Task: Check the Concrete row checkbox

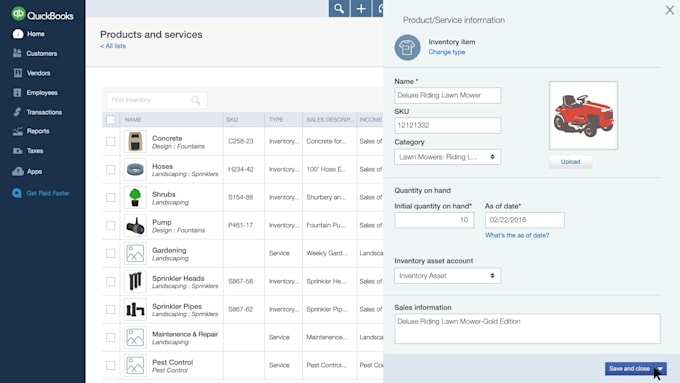Action: tap(111, 141)
